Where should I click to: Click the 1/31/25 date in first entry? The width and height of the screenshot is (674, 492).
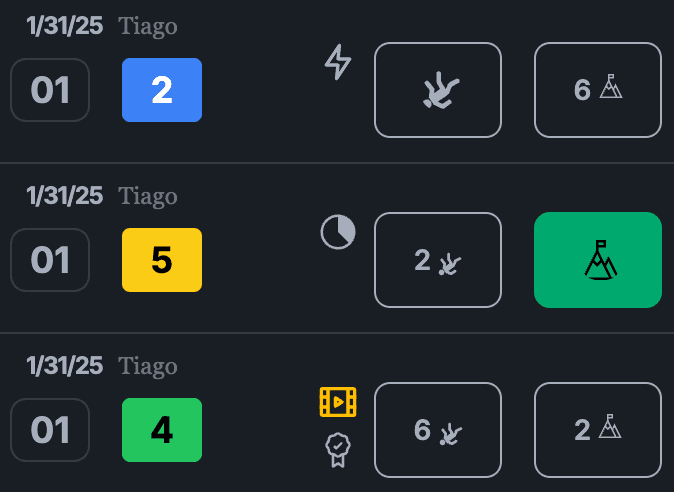click(x=64, y=26)
